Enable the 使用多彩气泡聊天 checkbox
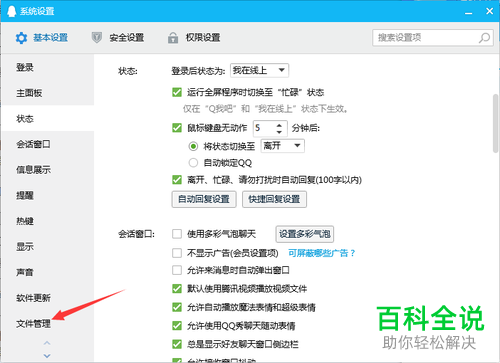The width and height of the screenshot is (500, 363). click(x=177, y=234)
